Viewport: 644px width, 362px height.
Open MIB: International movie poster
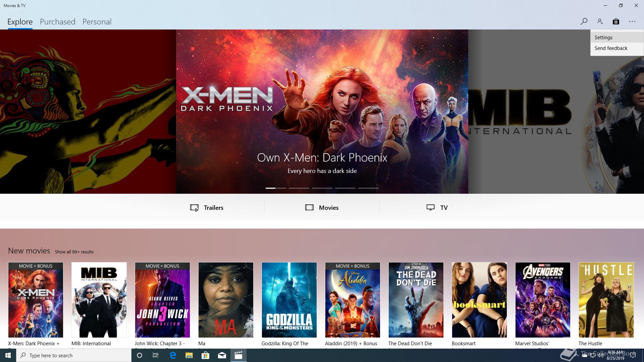(x=99, y=300)
